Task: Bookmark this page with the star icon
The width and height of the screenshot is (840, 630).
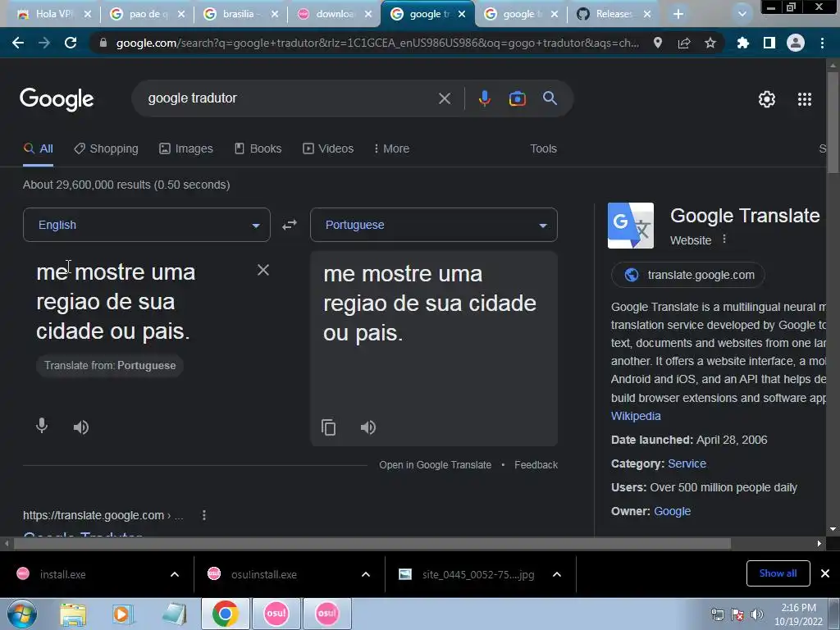Action: [710, 43]
